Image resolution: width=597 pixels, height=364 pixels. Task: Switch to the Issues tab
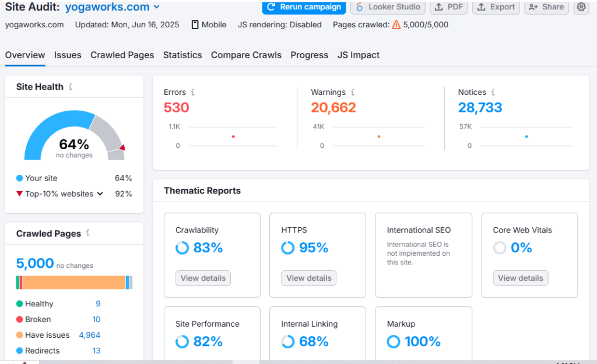pyautogui.click(x=68, y=55)
